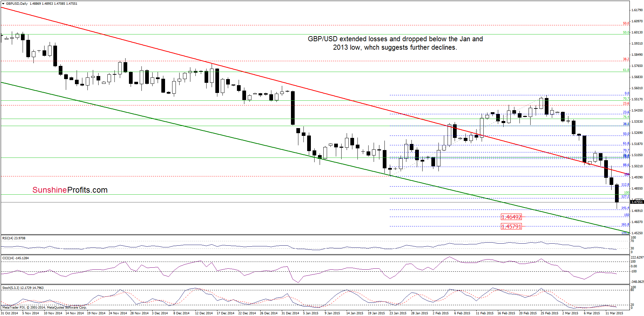Click the 9 Jan 2015 date label
Viewport: 644px width, 316px height.
[332, 313]
